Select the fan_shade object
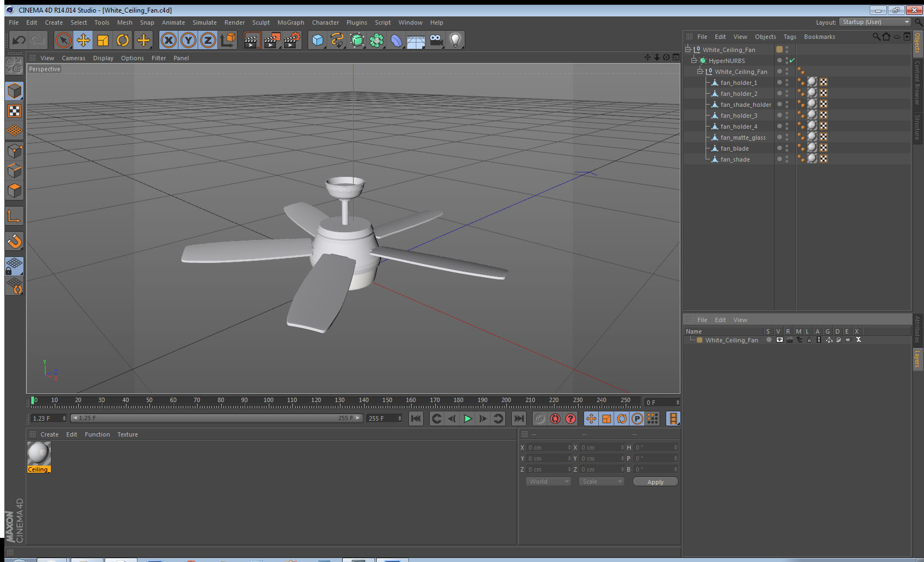 click(x=735, y=159)
